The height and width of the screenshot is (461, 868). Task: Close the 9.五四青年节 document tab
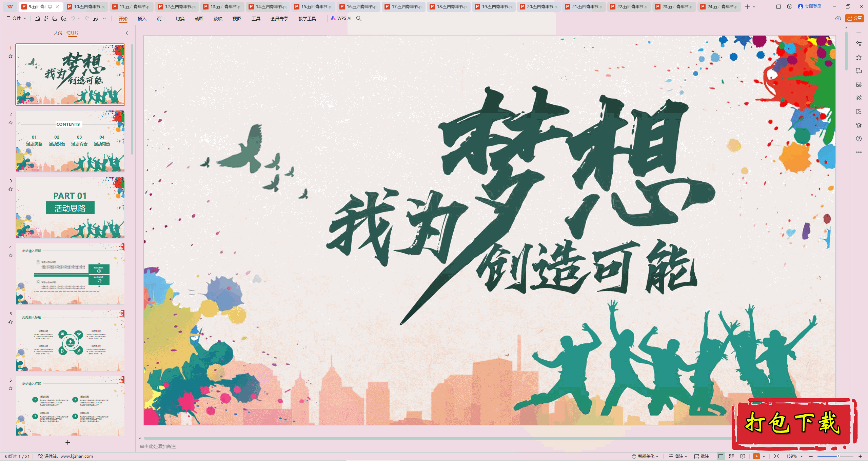(x=57, y=6)
